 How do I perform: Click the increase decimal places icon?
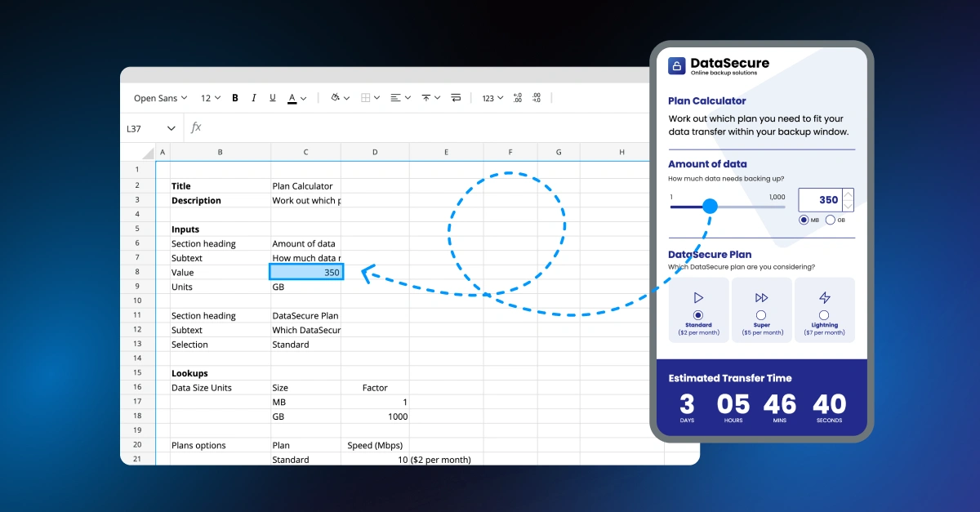[x=518, y=98]
